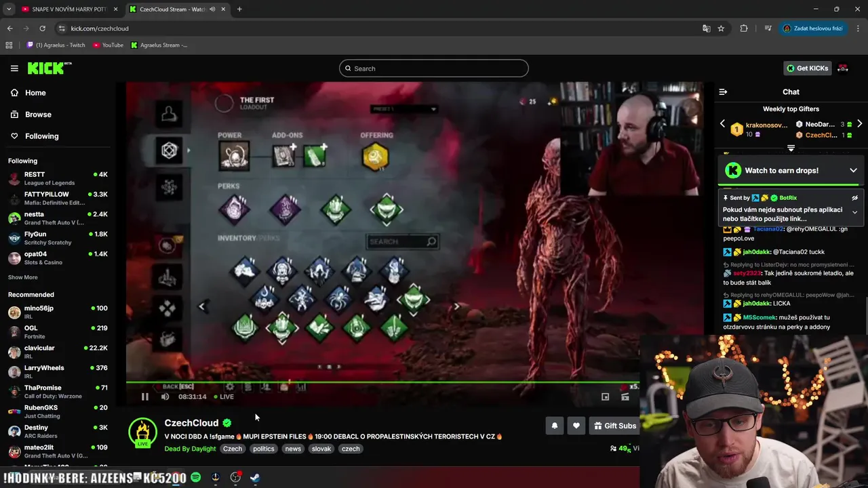Viewport: 868px width, 488px height.
Task: Open the Agraelus Stream Kick bookmark
Action: click(x=159, y=45)
